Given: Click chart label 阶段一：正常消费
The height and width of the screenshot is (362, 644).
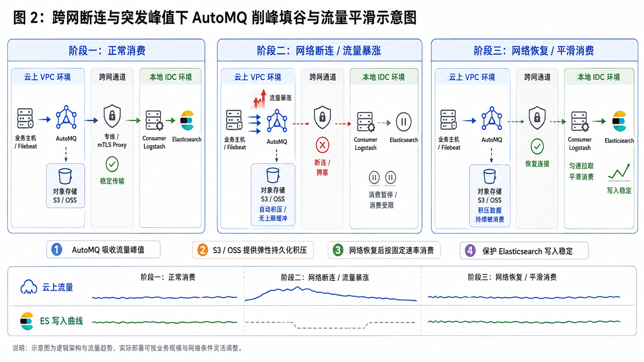Looking at the screenshot, I should click(168, 277).
